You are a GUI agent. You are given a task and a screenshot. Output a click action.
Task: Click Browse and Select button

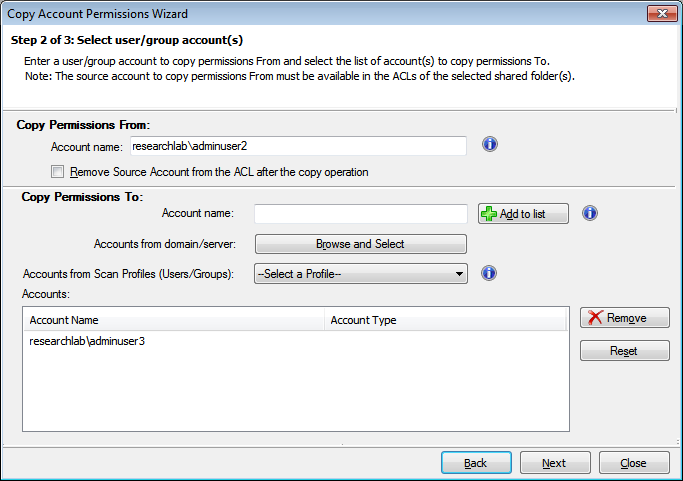pos(361,244)
